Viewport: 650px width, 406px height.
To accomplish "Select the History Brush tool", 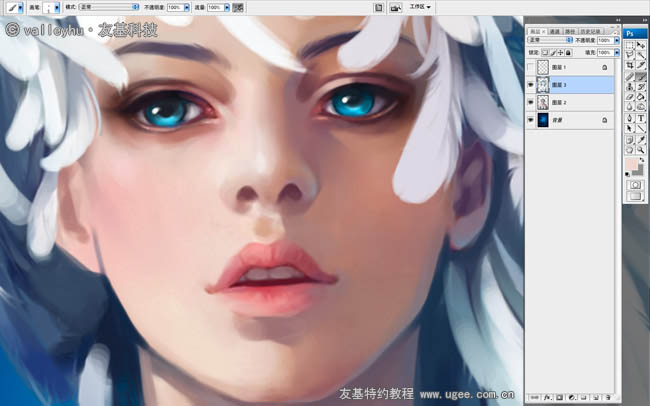I will [x=640, y=87].
